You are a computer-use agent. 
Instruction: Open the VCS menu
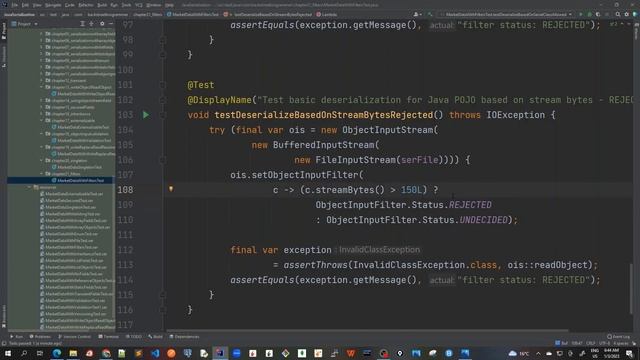[x=139, y=5]
